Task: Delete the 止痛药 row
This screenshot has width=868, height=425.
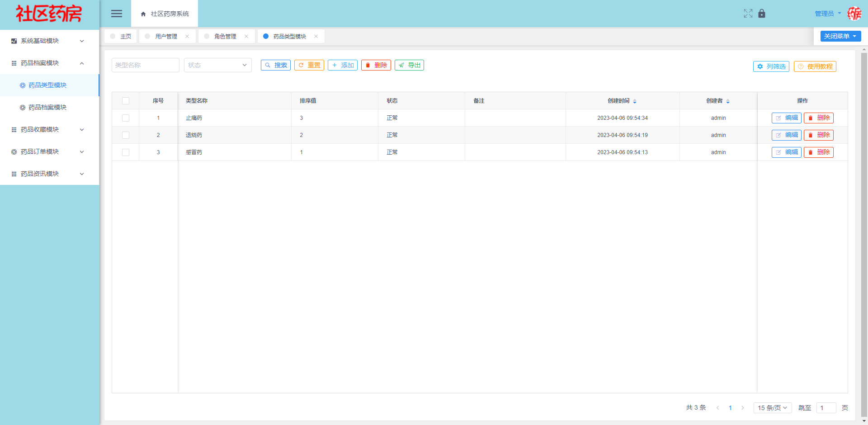Action: (x=819, y=118)
